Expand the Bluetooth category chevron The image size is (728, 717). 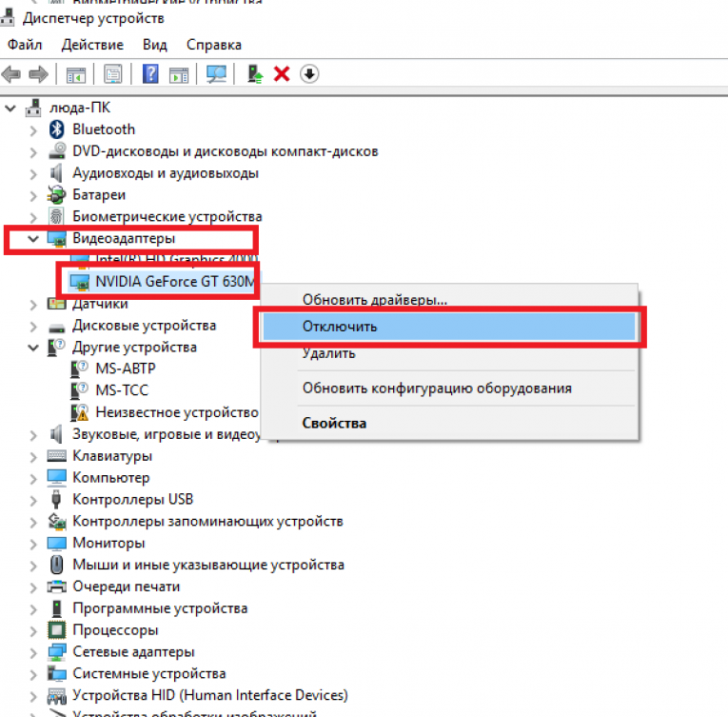(33, 130)
